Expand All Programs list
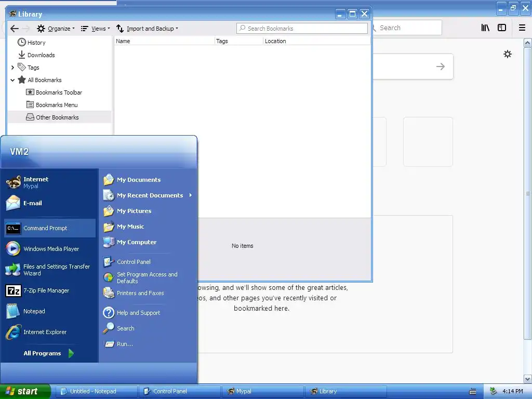Viewport: 532px width, 399px height. [x=48, y=353]
